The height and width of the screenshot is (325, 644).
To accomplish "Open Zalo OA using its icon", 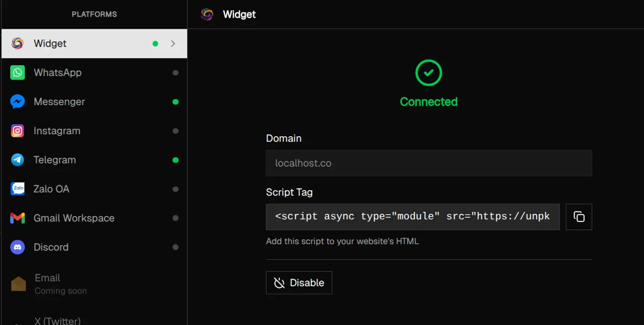I will coord(17,189).
